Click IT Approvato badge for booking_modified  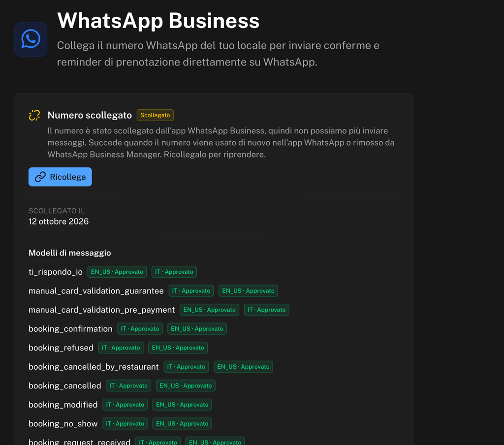(x=125, y=405)
